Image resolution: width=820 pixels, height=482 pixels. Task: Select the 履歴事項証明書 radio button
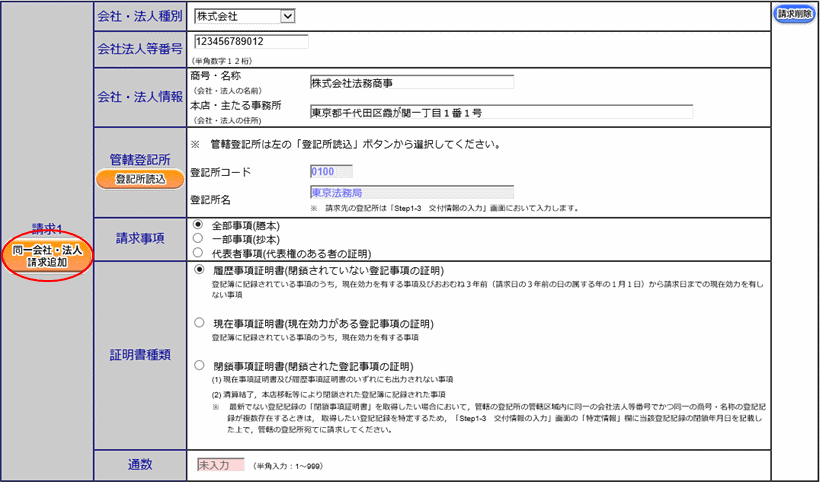pos(199,270)
